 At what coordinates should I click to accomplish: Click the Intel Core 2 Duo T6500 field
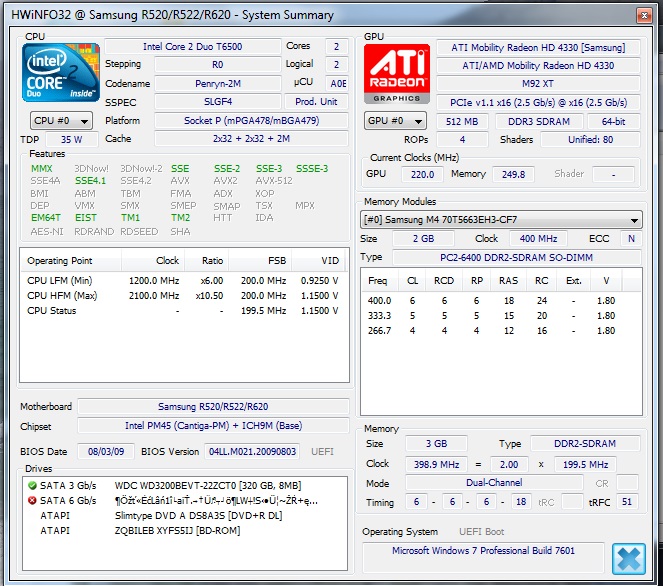tap(193, 47)
